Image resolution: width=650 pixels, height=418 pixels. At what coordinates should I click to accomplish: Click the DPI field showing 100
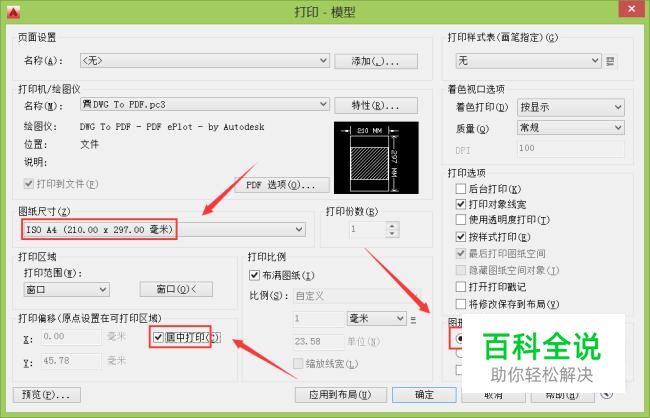click(x=570, y=148)
